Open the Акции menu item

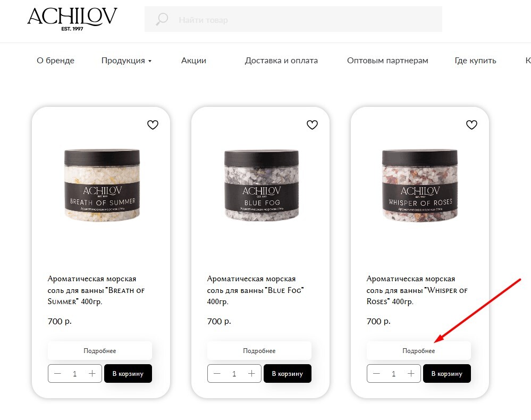coord(193,61)
